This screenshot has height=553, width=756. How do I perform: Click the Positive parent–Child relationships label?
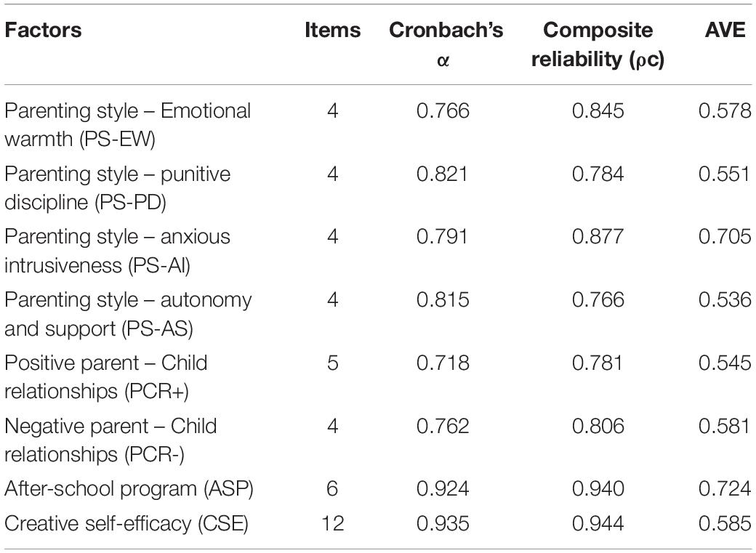106,377
